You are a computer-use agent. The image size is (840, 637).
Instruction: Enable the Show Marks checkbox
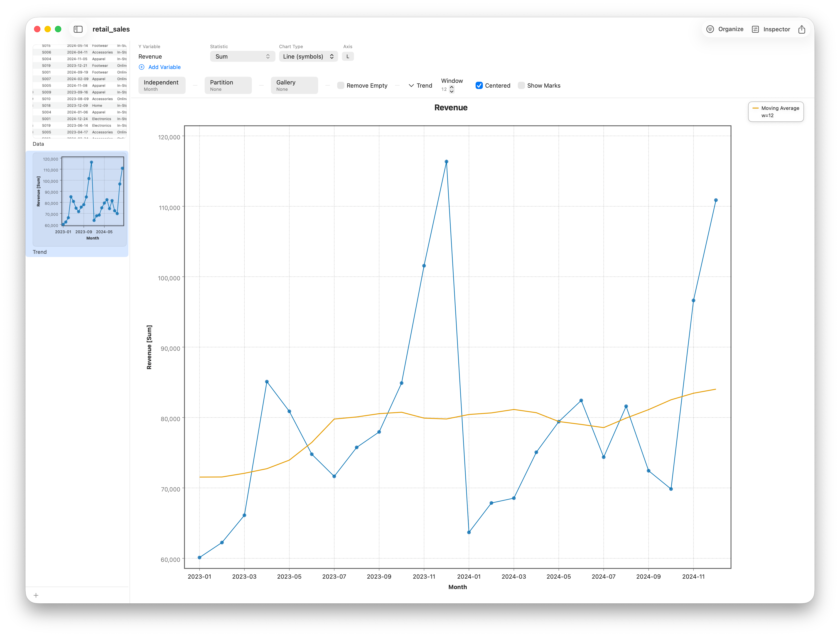coord(521,85)
